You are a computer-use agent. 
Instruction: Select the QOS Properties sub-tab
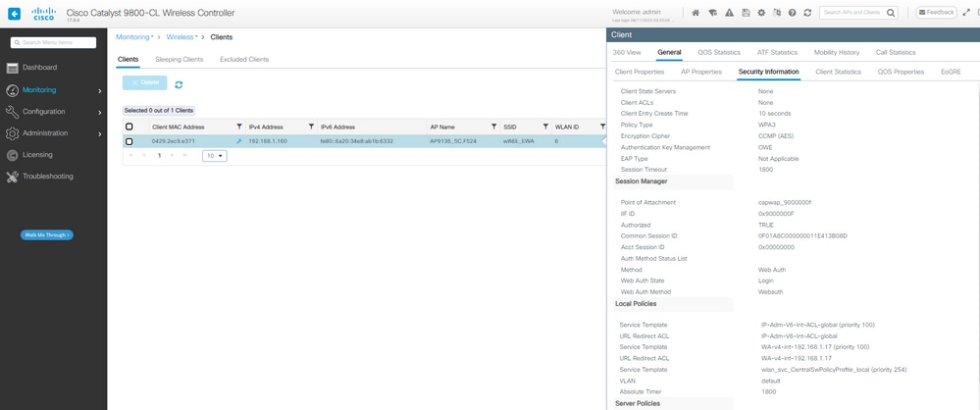click(x=901, y=72)
